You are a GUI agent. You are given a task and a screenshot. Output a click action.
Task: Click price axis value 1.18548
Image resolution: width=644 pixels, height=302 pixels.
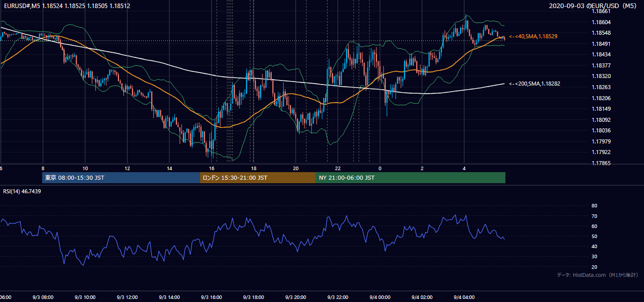click(x=601, y=33)
